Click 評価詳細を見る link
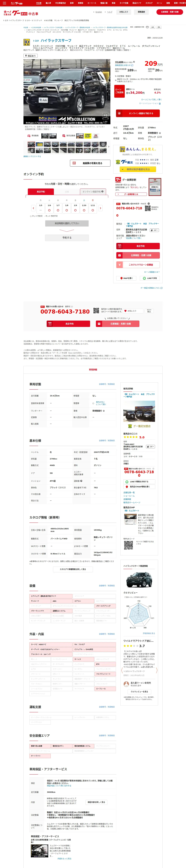Screen dimensions: 186x868 [149, 633]
